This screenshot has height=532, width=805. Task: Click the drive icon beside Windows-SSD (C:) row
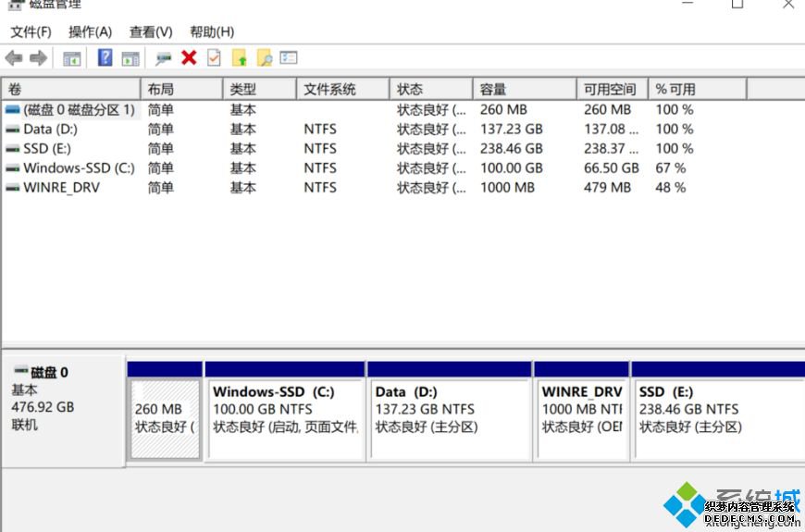pos(12,169)
